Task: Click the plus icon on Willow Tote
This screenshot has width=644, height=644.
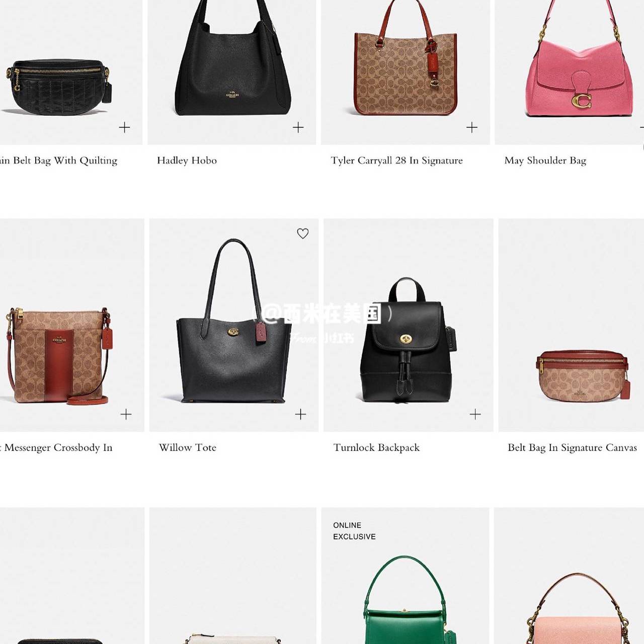Action: pyautogui.click(x=300, y=414)
